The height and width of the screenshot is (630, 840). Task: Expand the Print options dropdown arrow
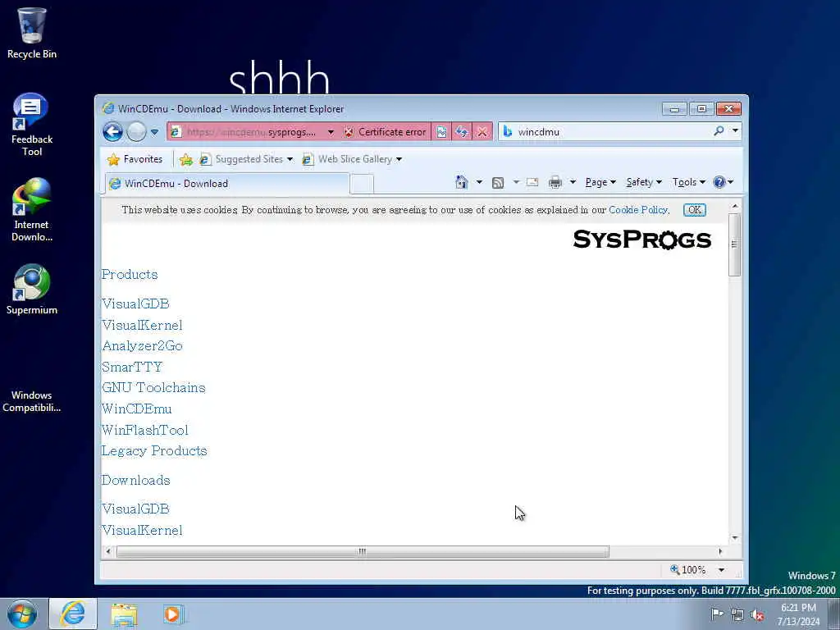pyautogui.click(x=573, y=182)
